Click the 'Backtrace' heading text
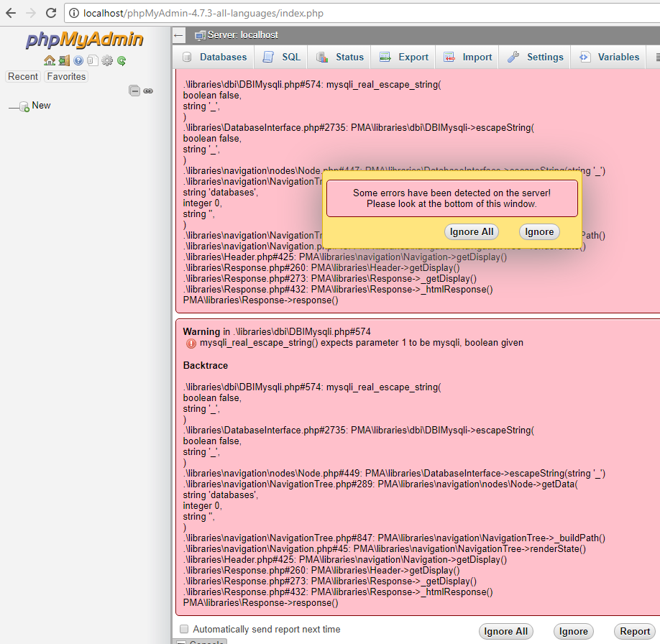The image size is (660, 644). pos(206,365)
